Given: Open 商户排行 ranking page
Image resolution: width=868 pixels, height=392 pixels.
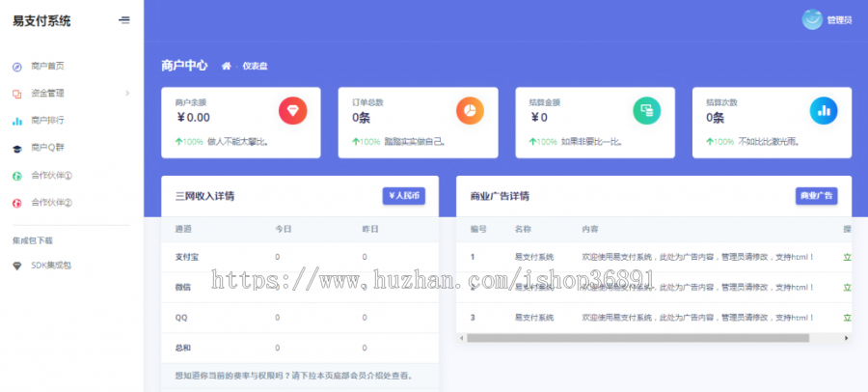Looking at the screenshot, I should pyautogui.click(x=47, y=121).
